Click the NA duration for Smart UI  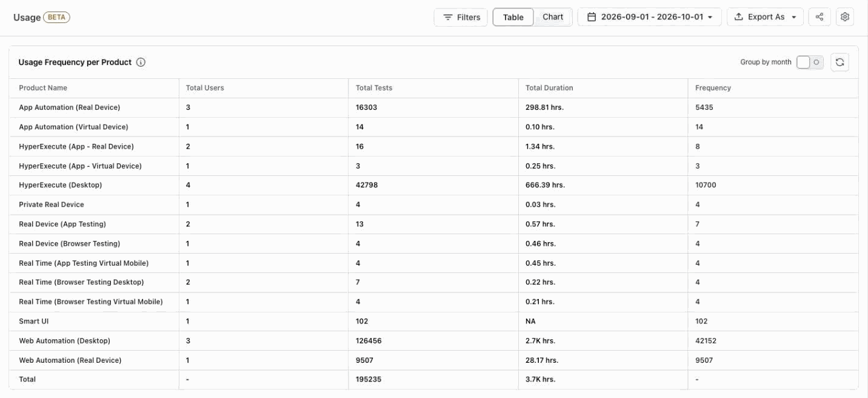(530, 321)
